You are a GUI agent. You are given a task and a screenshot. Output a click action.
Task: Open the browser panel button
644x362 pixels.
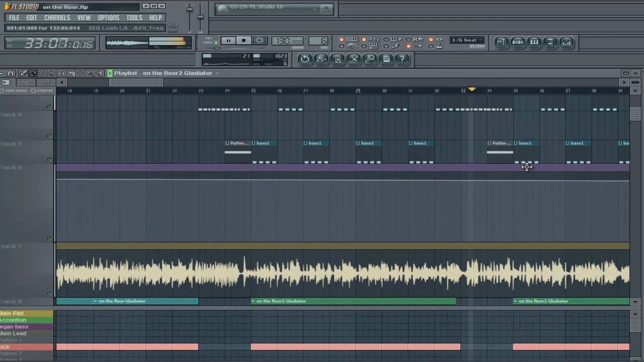pyautogui.click(x=550, y=42)
